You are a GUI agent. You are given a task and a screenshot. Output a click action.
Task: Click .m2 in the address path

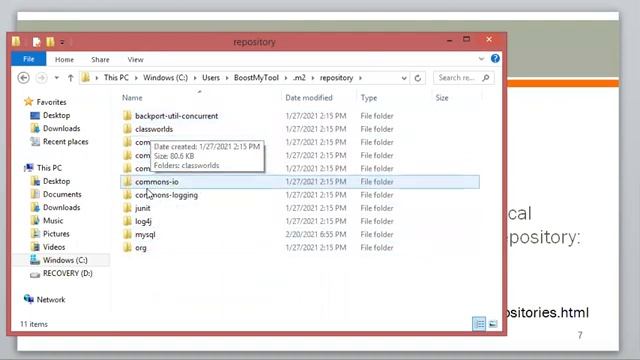[299, 78]
